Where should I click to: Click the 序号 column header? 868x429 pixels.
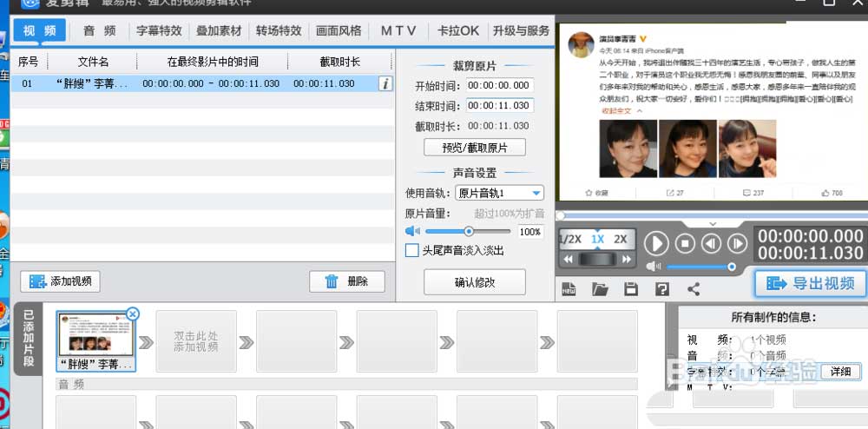coord(29,62)
